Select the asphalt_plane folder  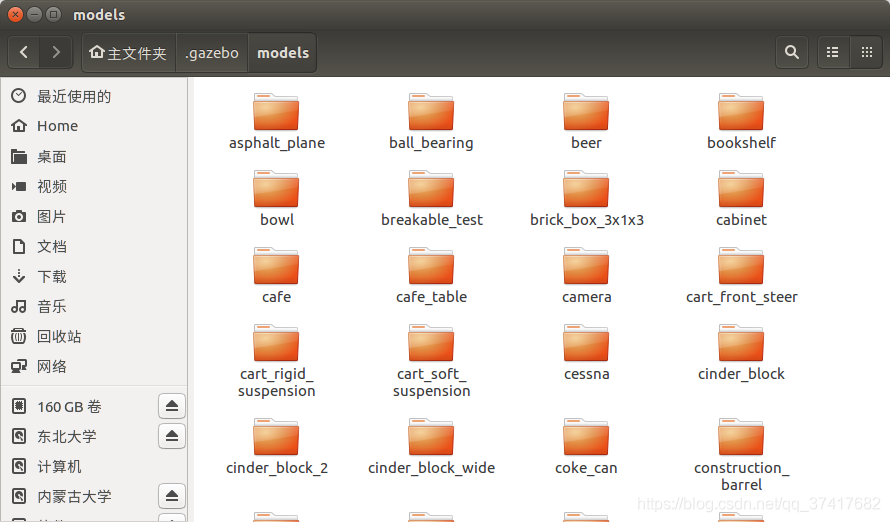pyautogui.click(x=276, y=121)
